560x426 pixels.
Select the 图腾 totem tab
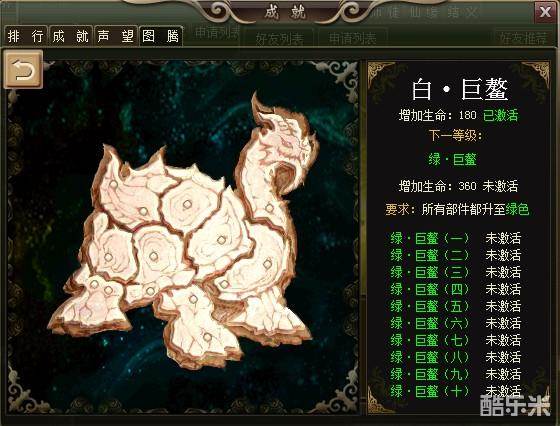[x=160, y=36]
